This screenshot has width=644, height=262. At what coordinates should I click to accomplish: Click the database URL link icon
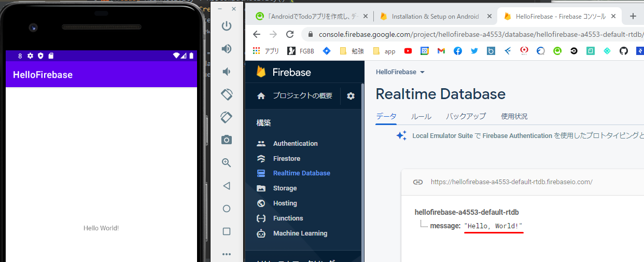pyautogui.click(x=418, y=182)
